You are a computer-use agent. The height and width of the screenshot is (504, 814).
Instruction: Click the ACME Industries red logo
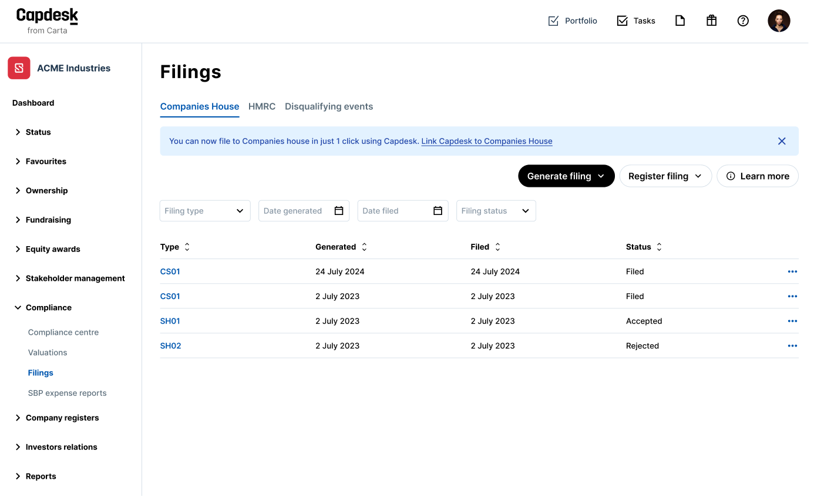pyautogui.click(x=19, y=68)
